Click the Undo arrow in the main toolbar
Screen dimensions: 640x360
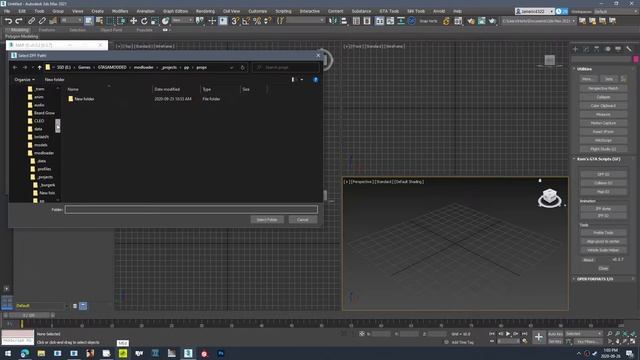[x=8, y=21]
